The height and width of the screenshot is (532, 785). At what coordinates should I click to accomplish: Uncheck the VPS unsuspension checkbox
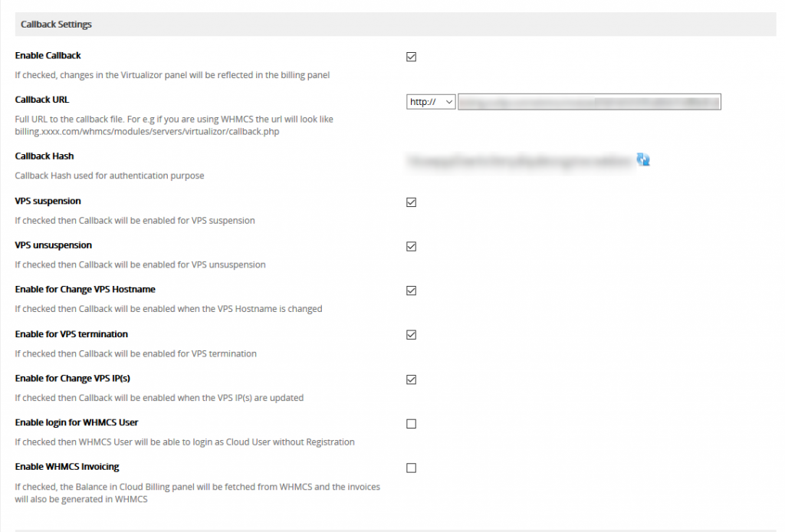click(x=411, y=246)
